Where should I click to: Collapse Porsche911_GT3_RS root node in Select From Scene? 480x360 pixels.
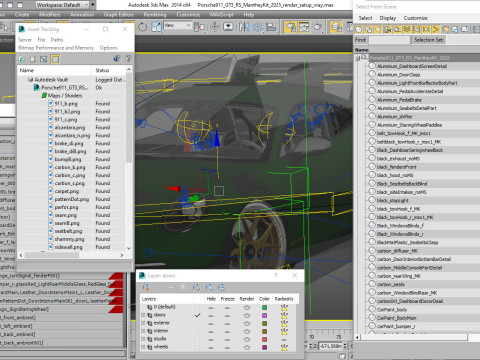[358, 58]
